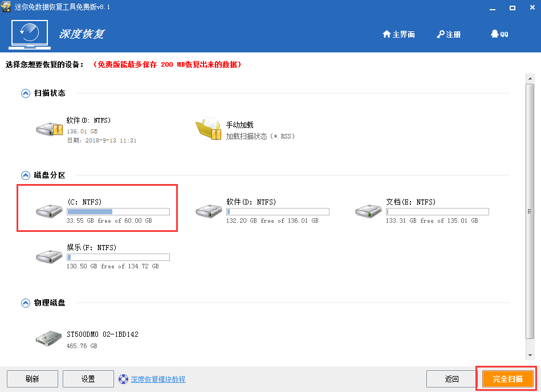Open the QQ contact option

(499, 34)
